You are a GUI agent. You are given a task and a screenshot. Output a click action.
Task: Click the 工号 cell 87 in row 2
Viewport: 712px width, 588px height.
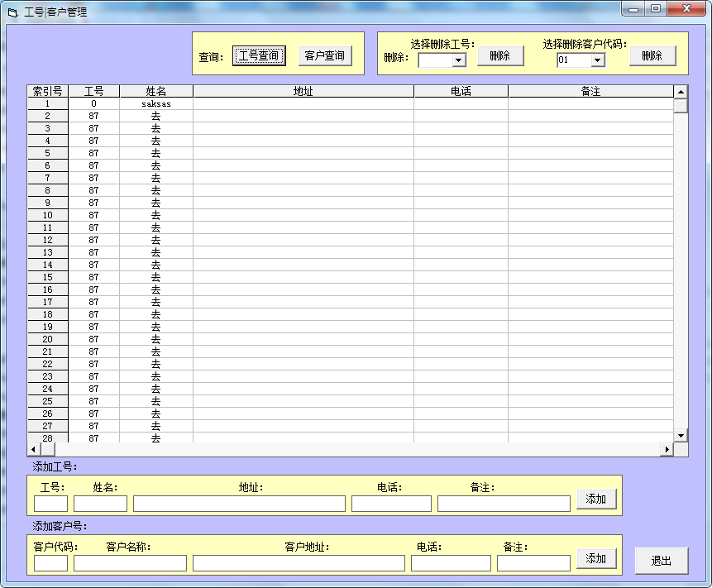(94, 117)
